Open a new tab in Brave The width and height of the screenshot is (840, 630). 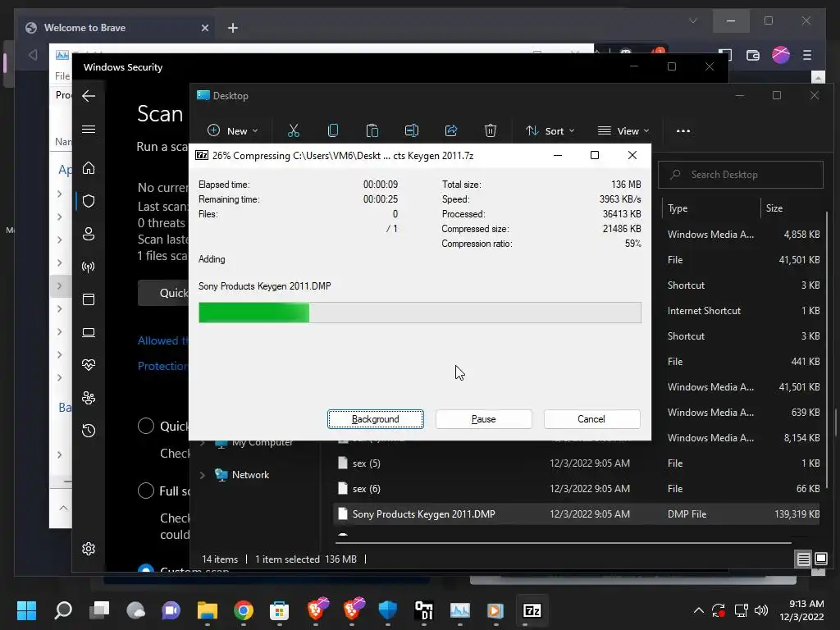click(232, 28)
